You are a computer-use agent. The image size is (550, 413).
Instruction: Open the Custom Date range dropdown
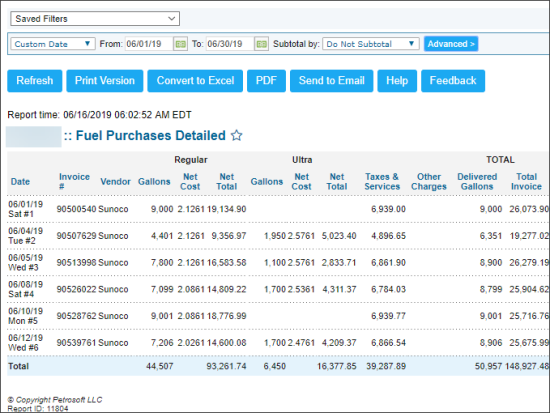(x=53, y=44)
